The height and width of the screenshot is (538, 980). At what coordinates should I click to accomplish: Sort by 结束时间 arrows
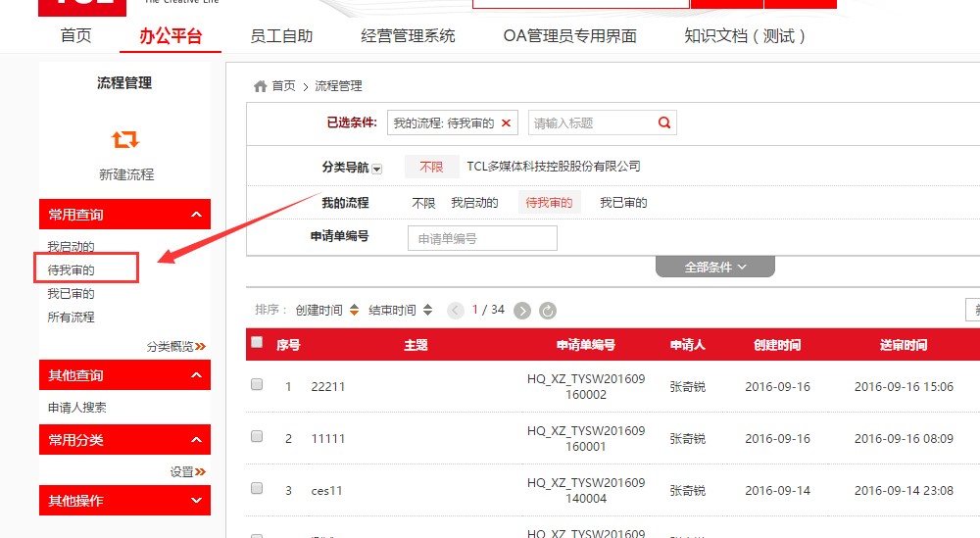(x=427, y=310)
